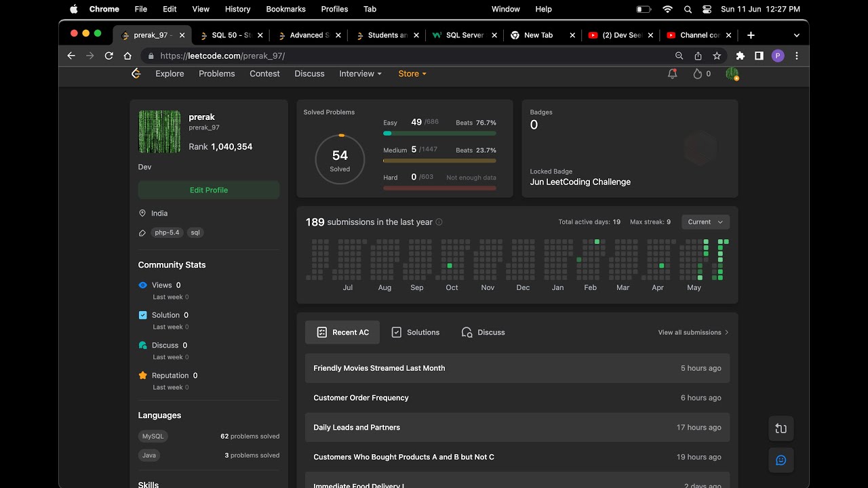Click the LeetCode logo icon
This screenshot has width=868, height=488.
[x=136, y=74]
